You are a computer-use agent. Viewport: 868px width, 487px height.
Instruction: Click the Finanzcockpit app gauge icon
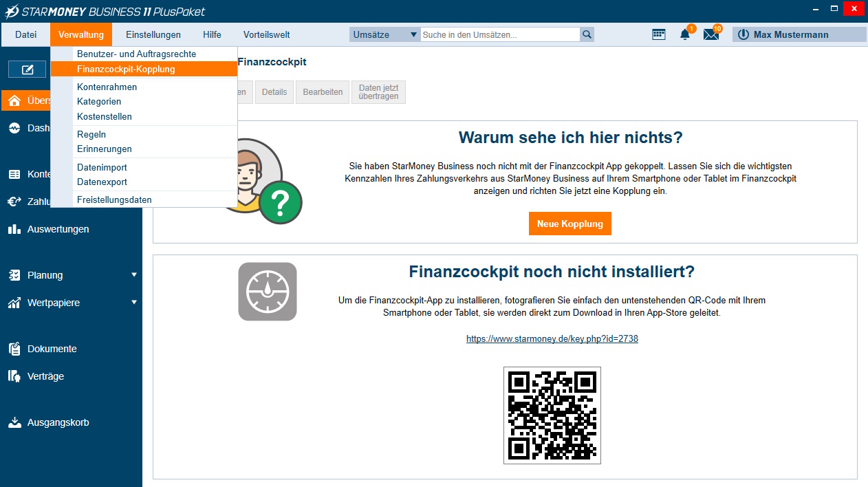pos(268,292)
